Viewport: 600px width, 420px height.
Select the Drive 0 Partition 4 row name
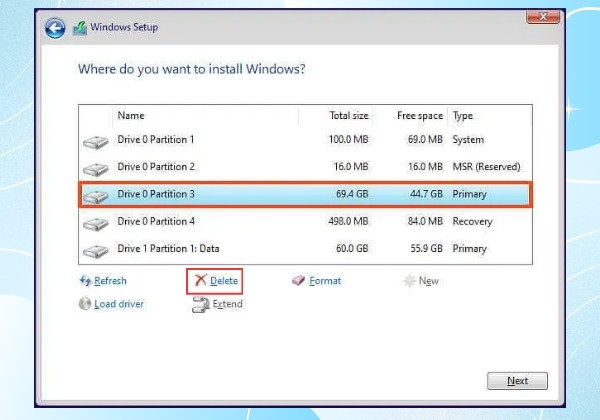[x=156, y=221]
